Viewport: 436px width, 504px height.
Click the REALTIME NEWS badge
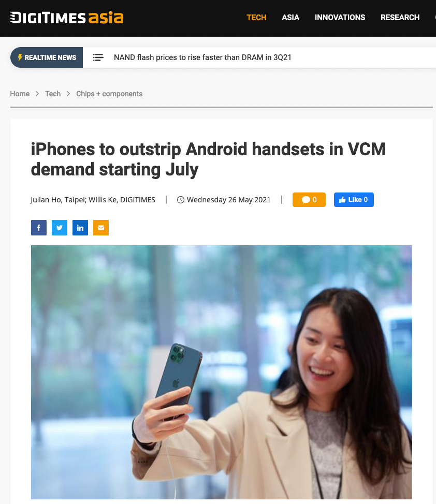[47, 57]
